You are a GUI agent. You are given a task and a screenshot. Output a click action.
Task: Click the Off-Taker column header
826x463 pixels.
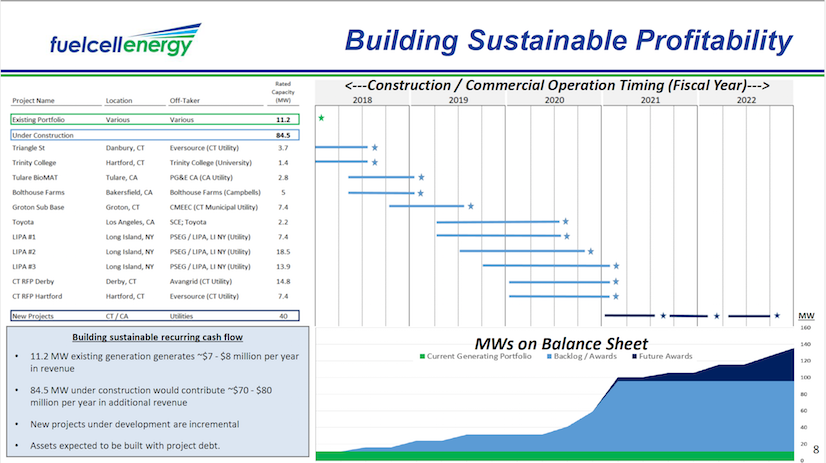pos(182,101)
